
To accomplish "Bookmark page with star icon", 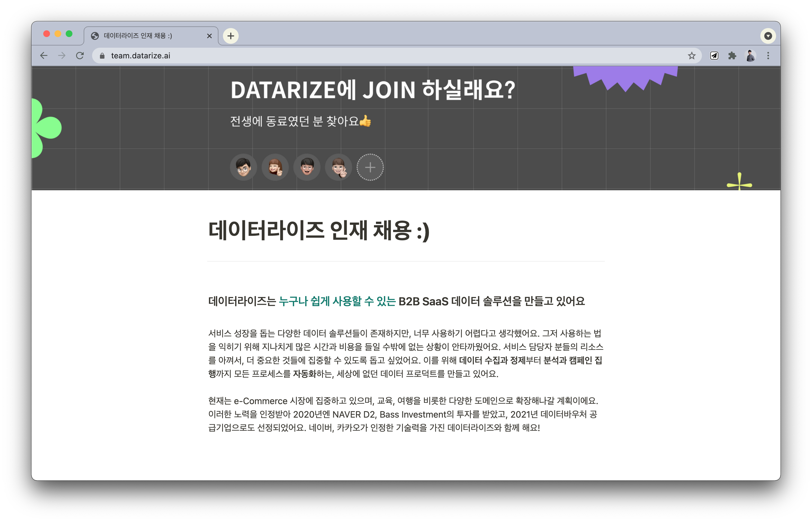I will pos(692,56).
